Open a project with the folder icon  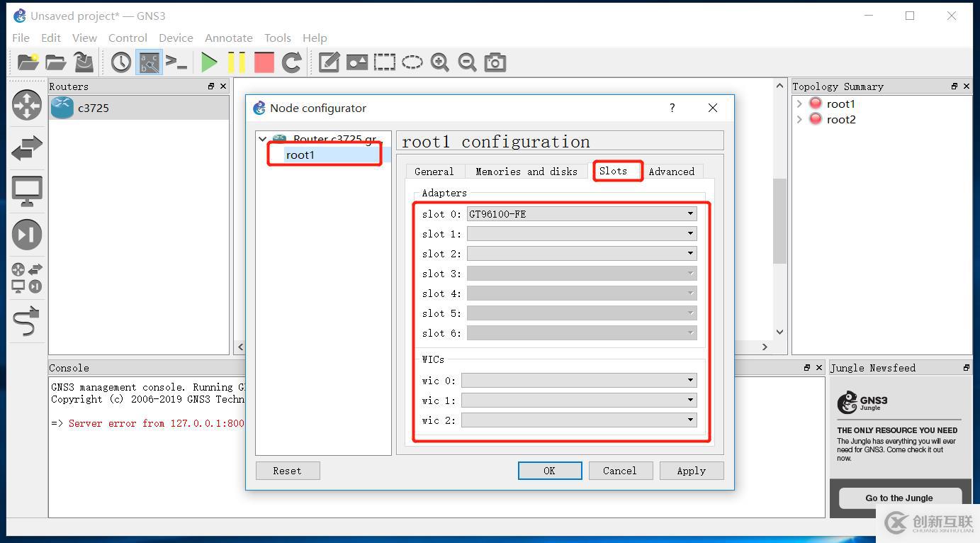[56, 62]
